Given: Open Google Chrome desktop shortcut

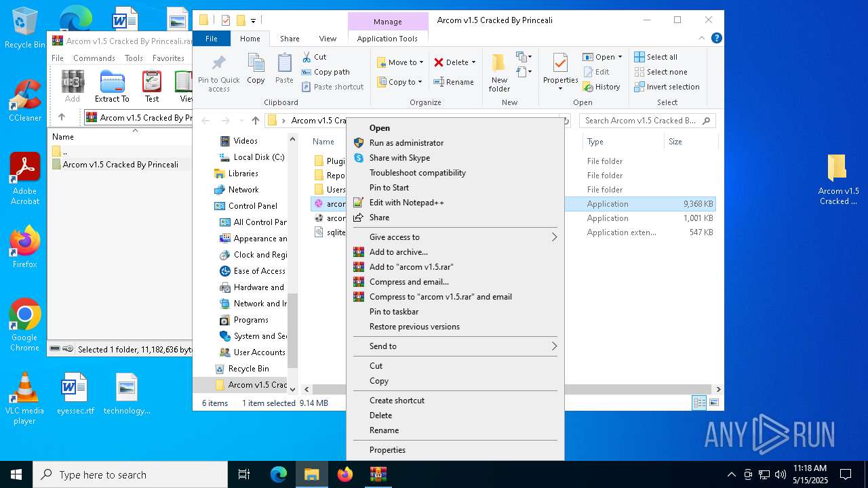Looking at the screenshot, I should 24,325.
